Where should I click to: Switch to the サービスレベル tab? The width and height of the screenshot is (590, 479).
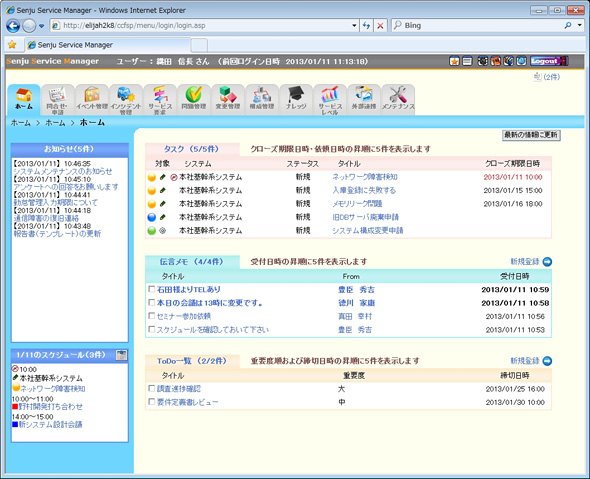330,99
